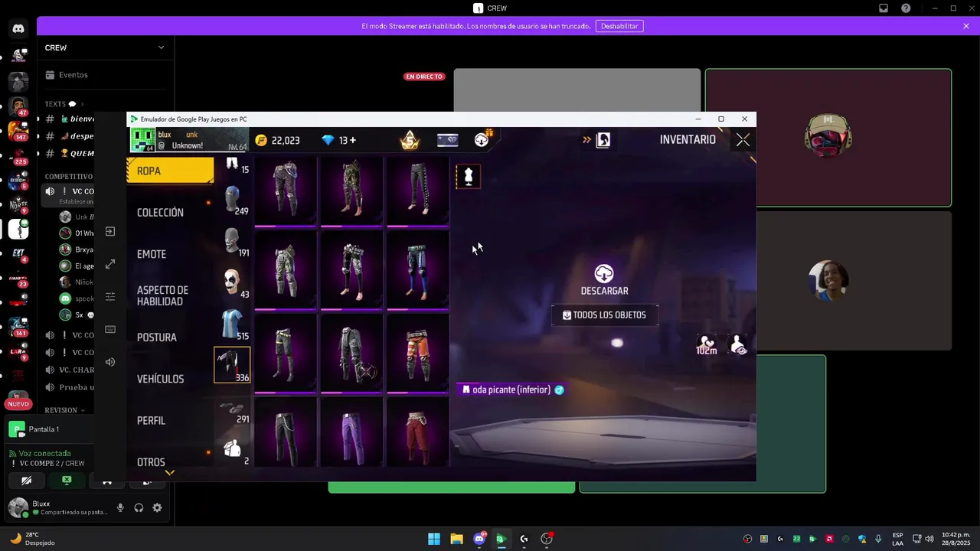Select the POSTURA category
Viewport: 980px width, 551px height.
[x=157, y=337]
